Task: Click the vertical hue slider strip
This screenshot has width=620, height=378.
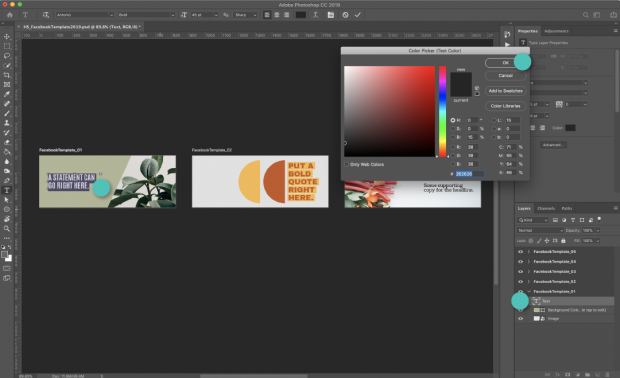Action: click(x=442, y=111)
